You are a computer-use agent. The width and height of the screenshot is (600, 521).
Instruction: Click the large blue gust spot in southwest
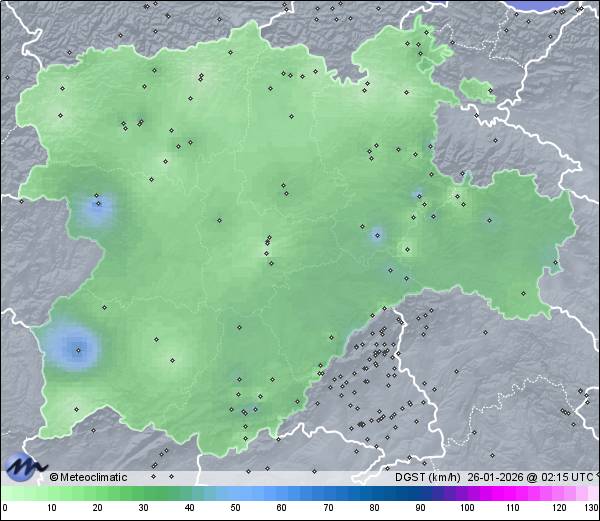click(x=77, y=348)
